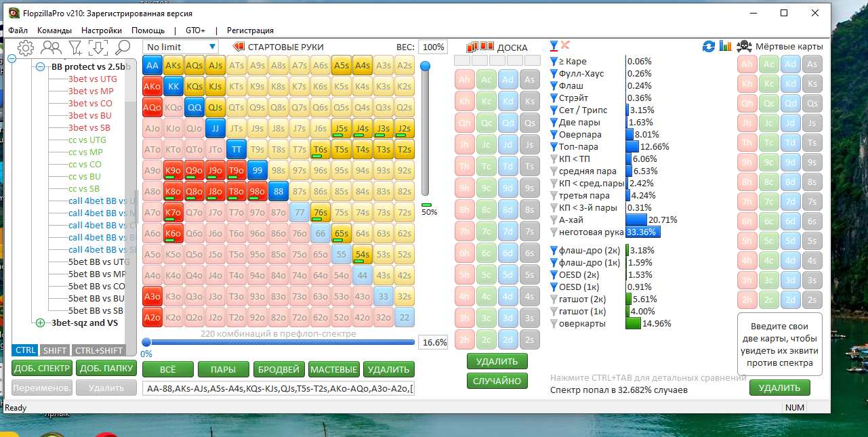This screenshot has width=868, height=437.
Task: Toggle the Оверпара filter funnel
Action: (x=554, y=135)
